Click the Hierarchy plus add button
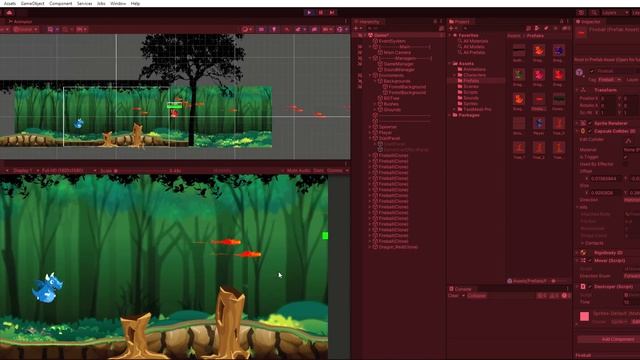This screenshot has width=640, height=360. pos(357,29)
